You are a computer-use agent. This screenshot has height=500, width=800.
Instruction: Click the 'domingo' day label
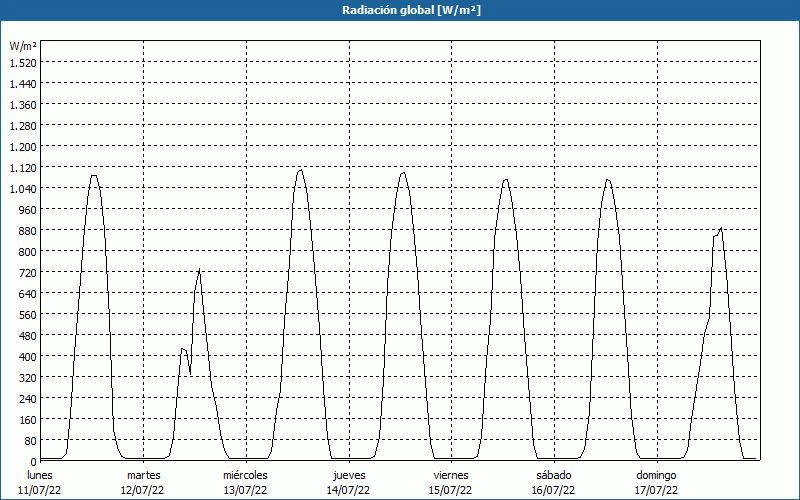click(x=656, y=475)
